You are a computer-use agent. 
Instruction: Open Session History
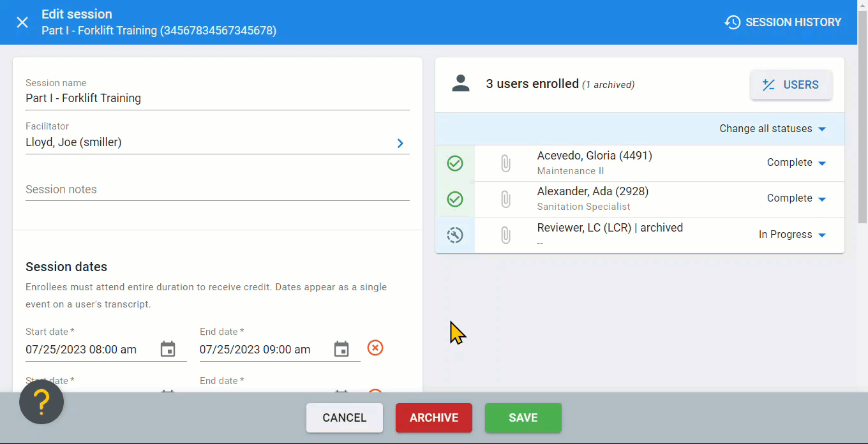pyautogui.click(x=783, y=22)
